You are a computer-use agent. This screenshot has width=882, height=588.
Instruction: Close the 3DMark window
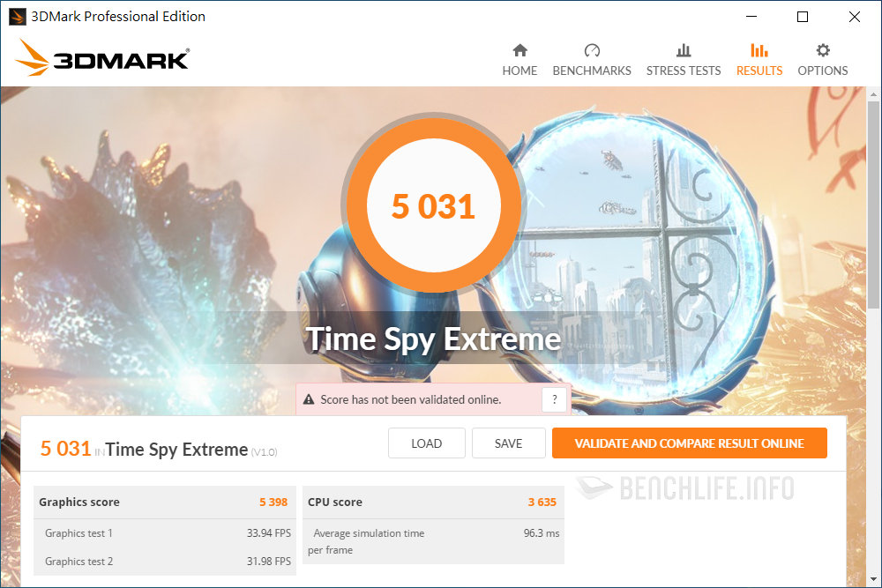point(855,17)
